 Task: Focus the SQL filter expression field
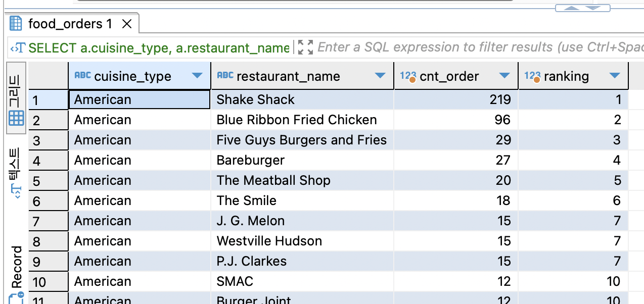480,47
